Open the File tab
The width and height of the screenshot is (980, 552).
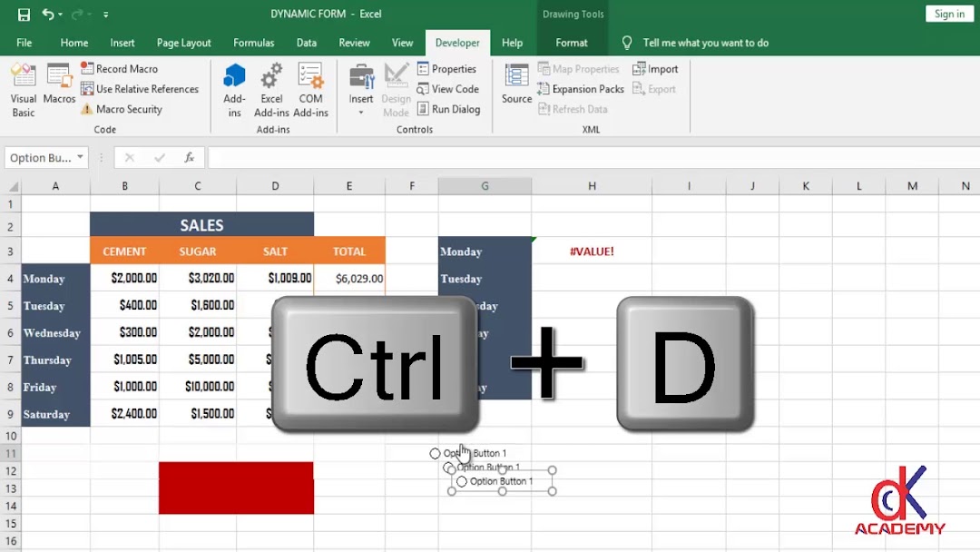point(24,43)
